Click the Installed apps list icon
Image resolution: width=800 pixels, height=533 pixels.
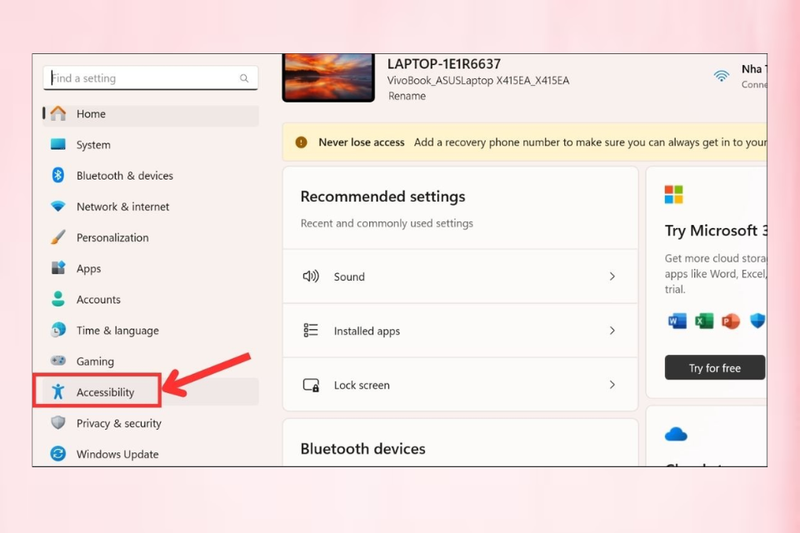311,331
